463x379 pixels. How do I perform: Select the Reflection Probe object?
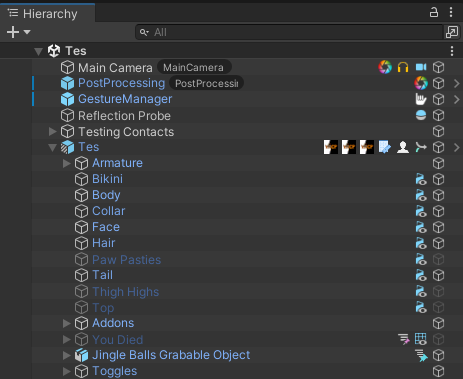(124, 116)
